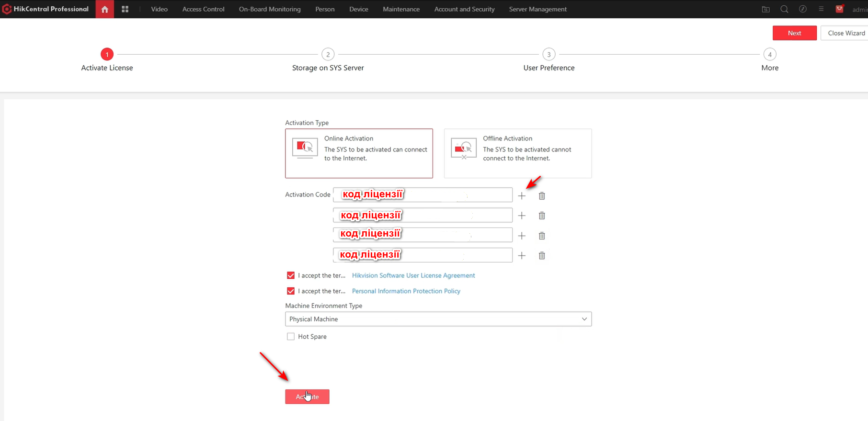
Task: Open the admin account menu
Action: (859, 10)
